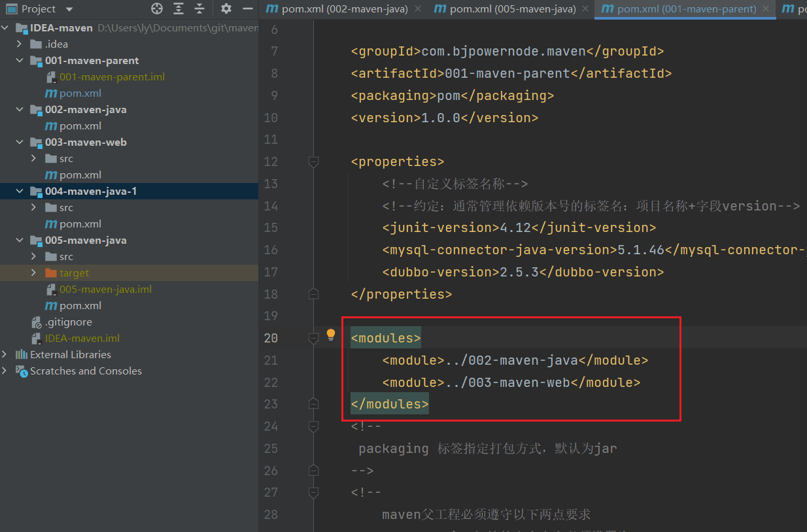Open pom.xml under 004-maven-java-1
The height and width of the screenshot is (532, 807).
pos(80,224)
